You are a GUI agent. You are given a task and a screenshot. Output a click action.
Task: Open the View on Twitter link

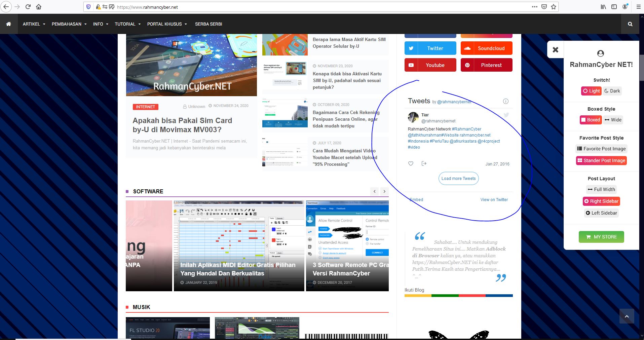[494, 200]
